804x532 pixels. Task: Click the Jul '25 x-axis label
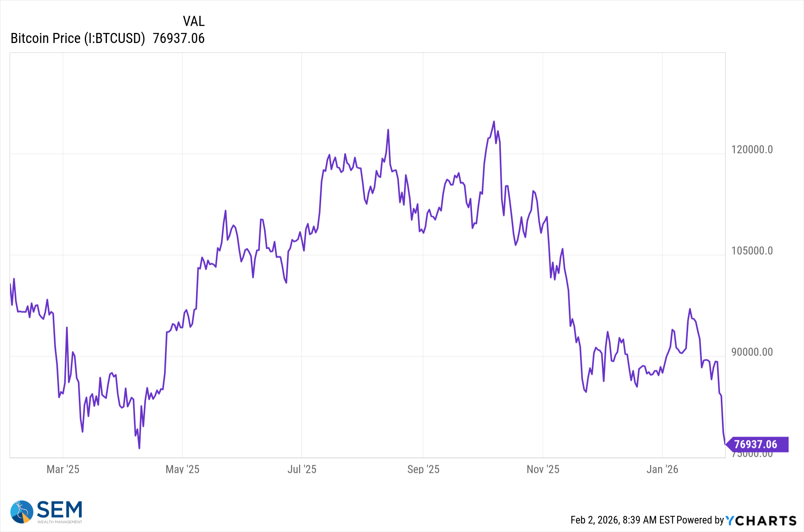point(302,469)
